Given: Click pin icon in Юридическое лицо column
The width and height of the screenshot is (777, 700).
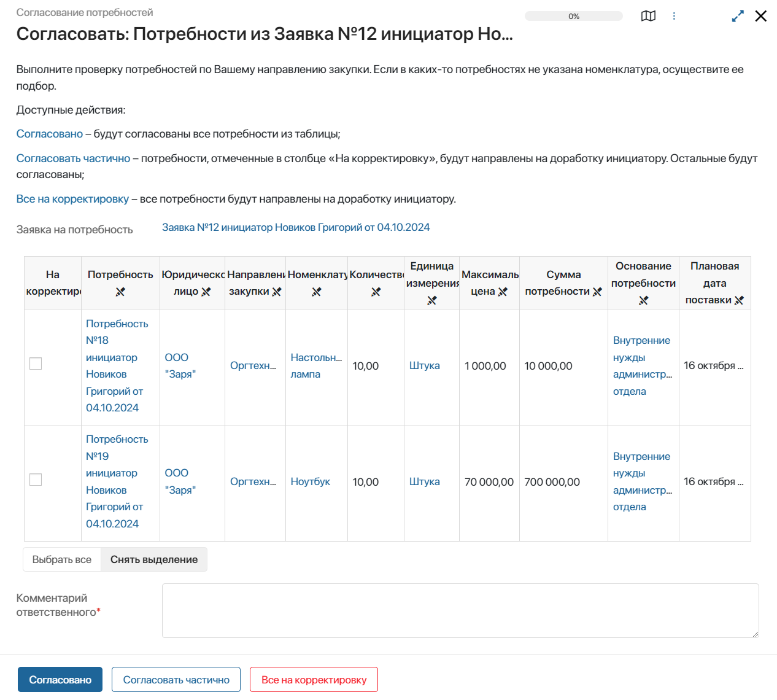Looking at the screenshot, I should 206,292.
